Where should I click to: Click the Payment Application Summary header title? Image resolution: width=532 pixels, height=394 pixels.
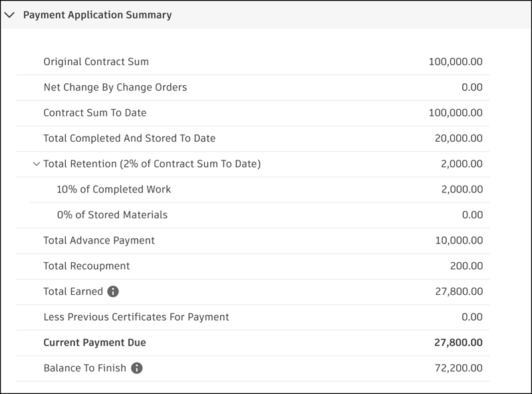point(97,15)
